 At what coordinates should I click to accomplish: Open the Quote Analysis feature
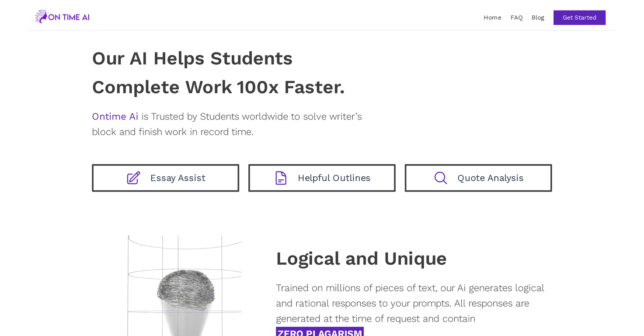pyautogui.click(x=478, y=178)
